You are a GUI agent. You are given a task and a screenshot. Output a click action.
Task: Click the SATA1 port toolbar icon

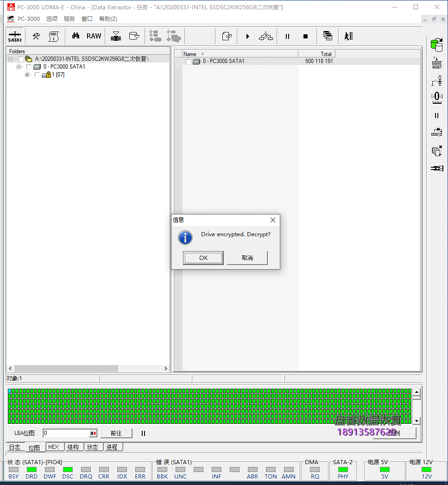[15, 37]
